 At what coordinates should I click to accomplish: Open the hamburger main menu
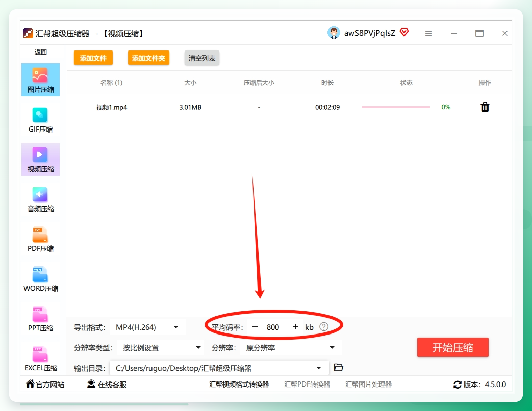click(428, 33)
